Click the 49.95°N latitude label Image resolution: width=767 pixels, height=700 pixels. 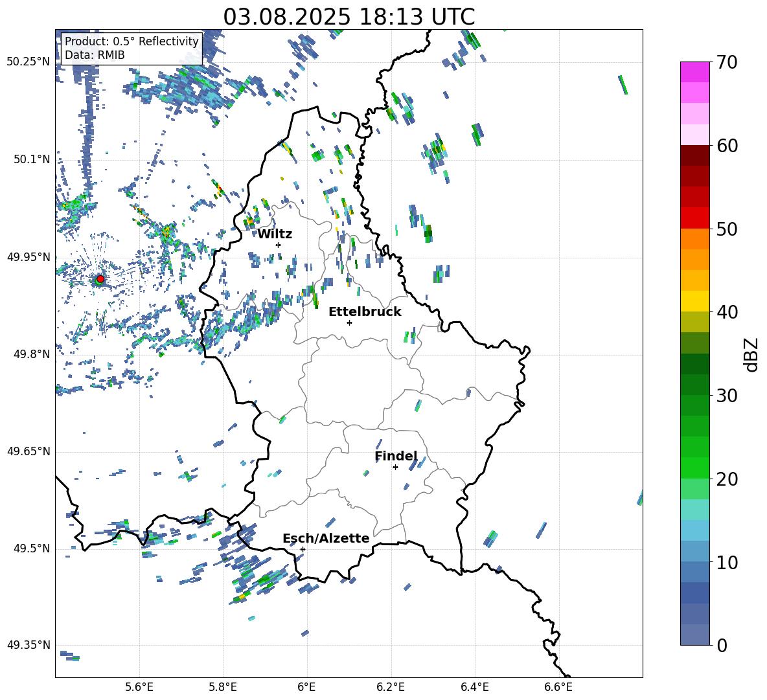[29, 256]
